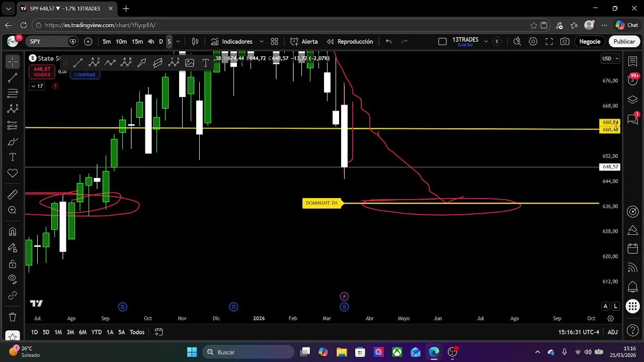Open Indicadores menu

(231, 42)
